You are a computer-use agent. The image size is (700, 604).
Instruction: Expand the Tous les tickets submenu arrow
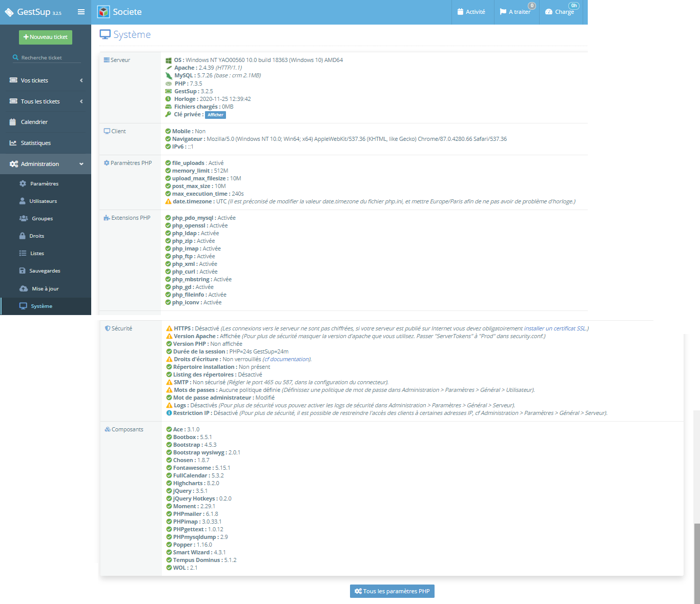[81, 101]
